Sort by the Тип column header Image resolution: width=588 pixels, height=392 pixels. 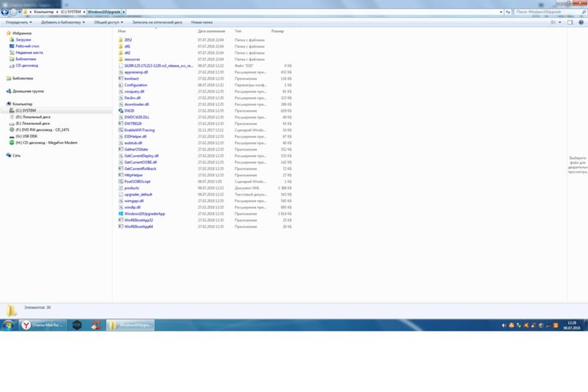(x=238, y=31)
